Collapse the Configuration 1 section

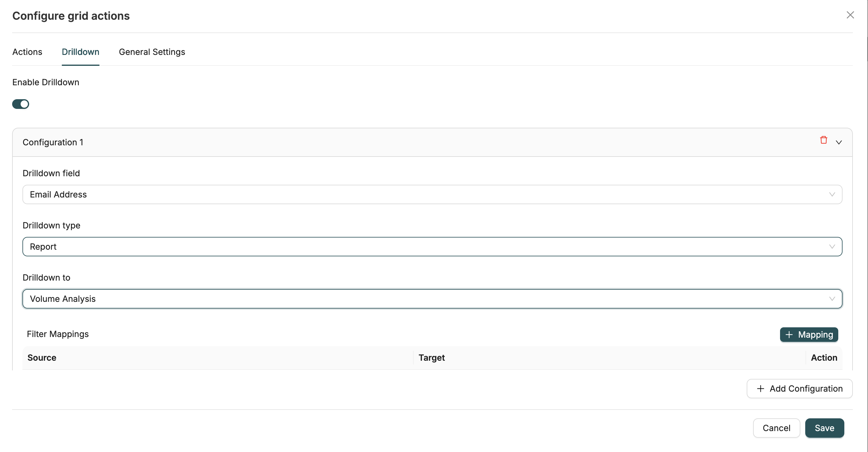(839, 142)
